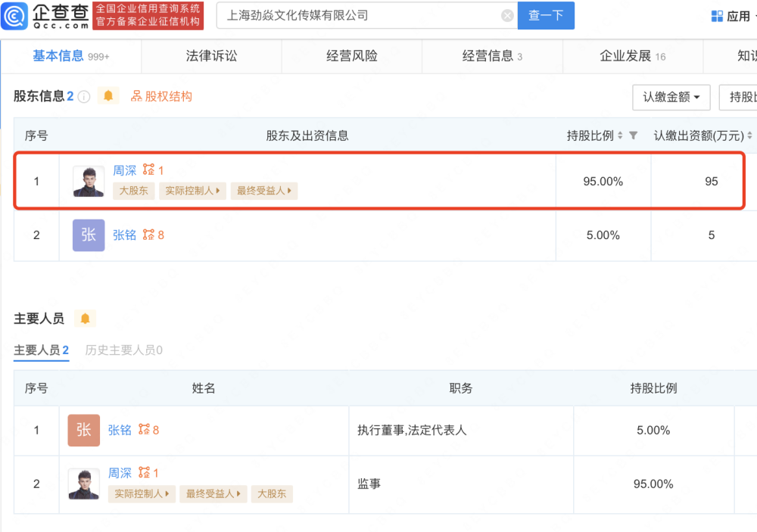Sort by 持股比例 using the sort arrows
Screen dimensions: 757x532
pos(620,135)
